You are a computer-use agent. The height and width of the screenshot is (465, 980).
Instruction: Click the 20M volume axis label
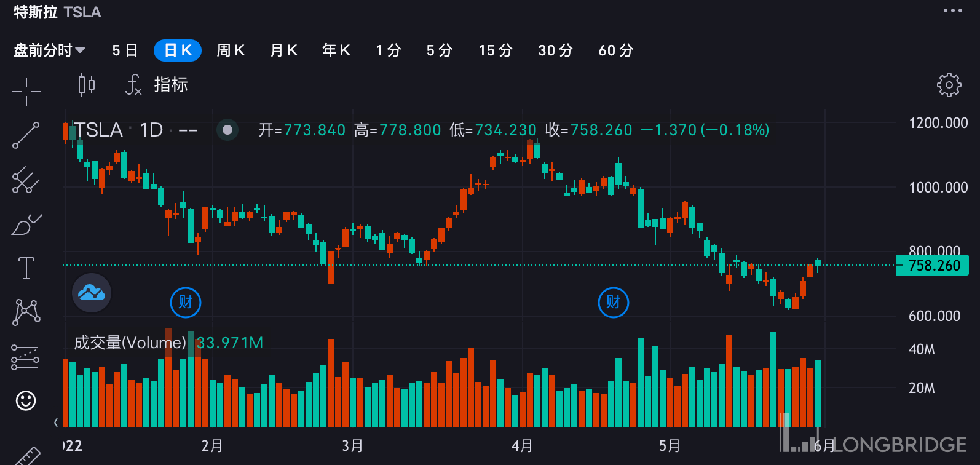click(x=922, y=388)
